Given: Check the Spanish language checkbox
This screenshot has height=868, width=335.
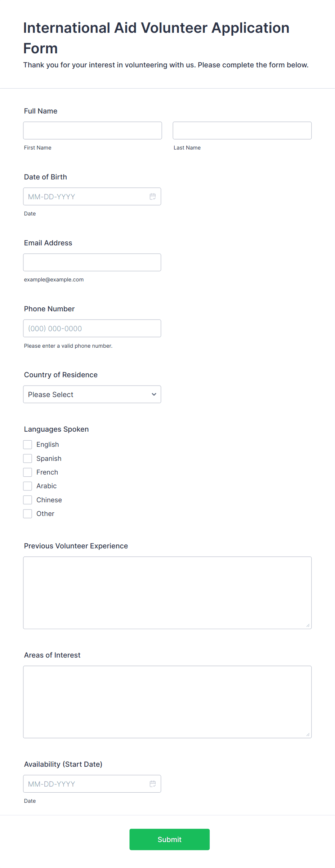Looking at the screenshot, I should (27, 458).
